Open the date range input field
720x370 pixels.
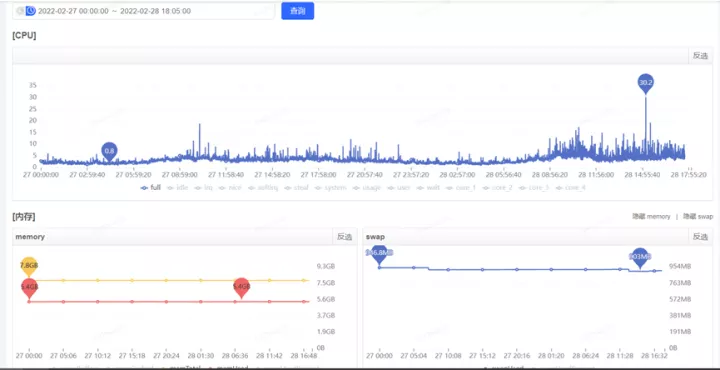[x=144, y=11]
